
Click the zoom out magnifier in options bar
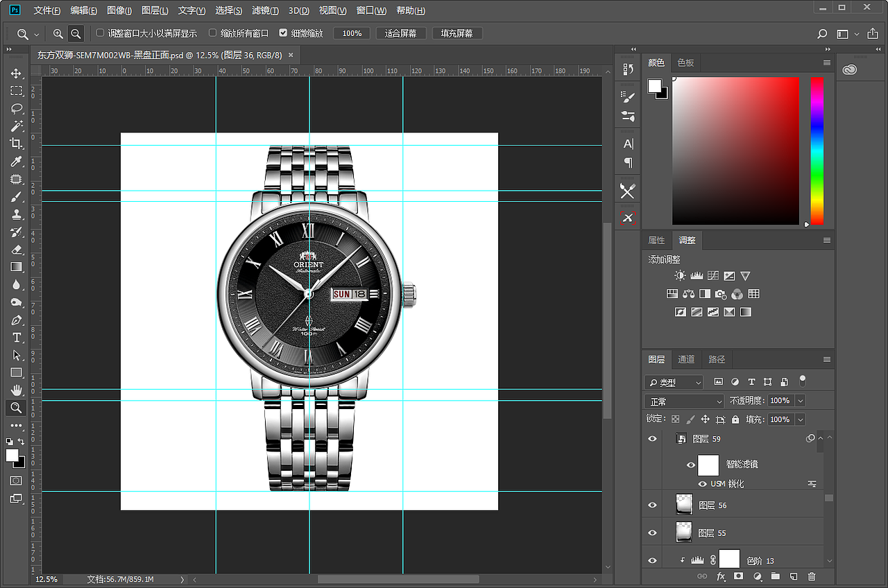click(76, 33)
